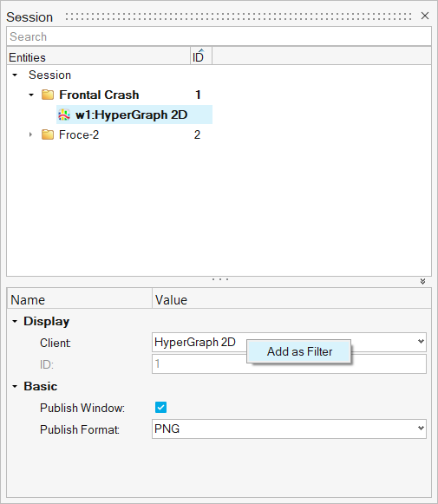Close the Session panel

[x=425, y=16]
